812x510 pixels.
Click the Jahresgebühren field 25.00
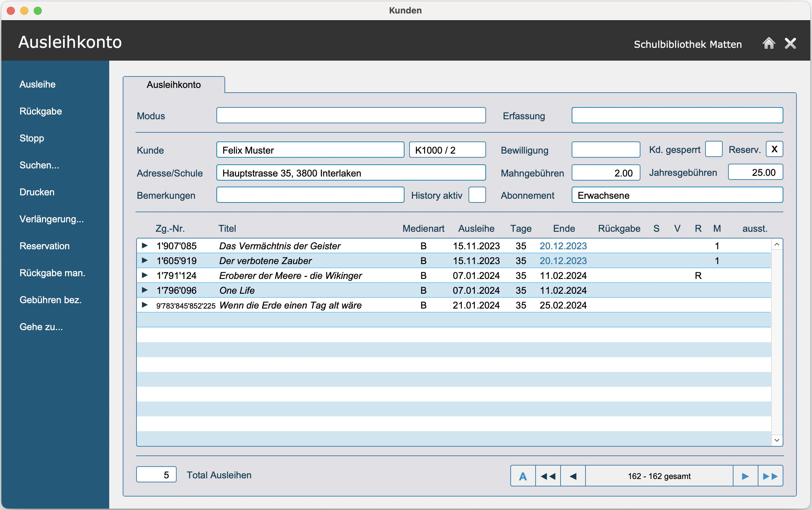755,172
